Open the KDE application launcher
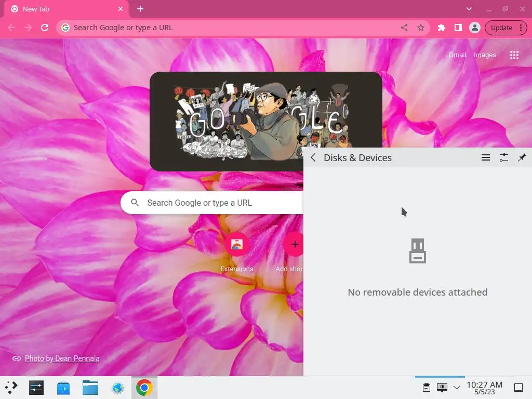Screen dimensions: 532x399 click(x=11, y=388)
